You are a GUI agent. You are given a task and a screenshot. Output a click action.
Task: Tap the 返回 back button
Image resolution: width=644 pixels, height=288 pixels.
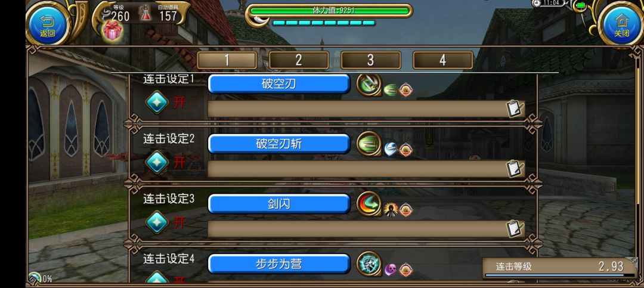[48, 23]
